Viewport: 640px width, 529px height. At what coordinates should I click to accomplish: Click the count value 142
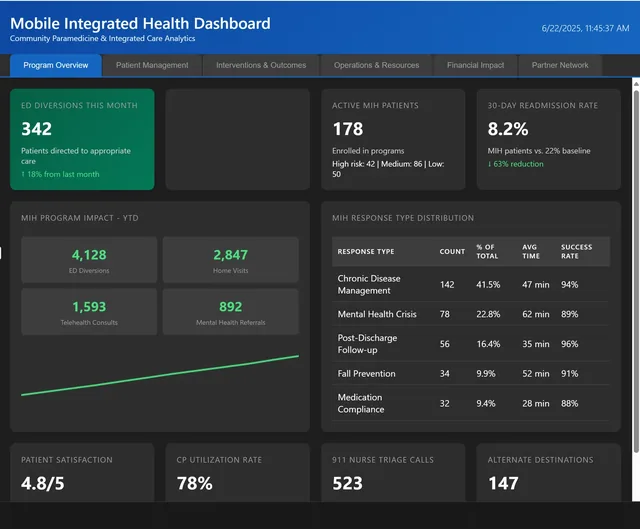[447, 285]
